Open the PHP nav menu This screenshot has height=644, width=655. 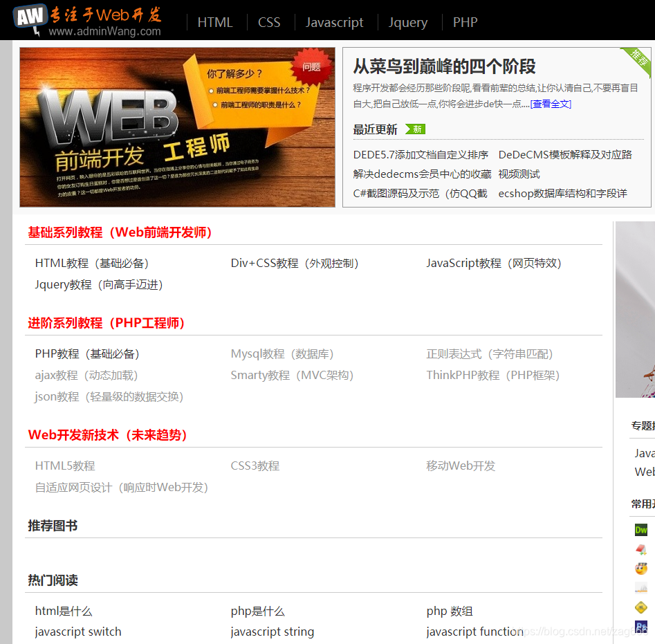[465, 22]
